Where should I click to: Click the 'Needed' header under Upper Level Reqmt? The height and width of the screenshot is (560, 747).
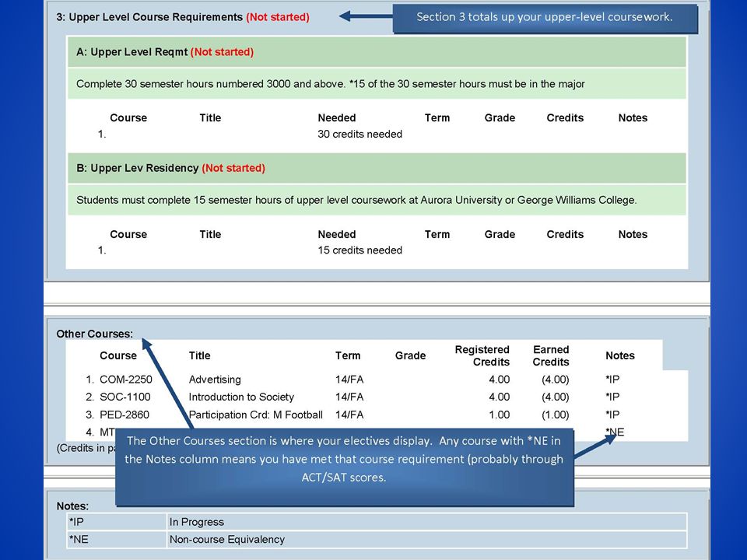[337, 118]
